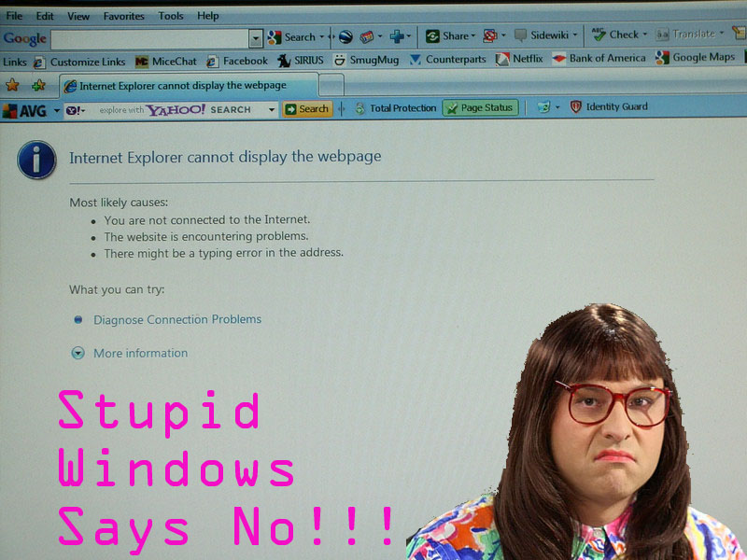Click the popup blocker icon
Screen dimensions: 747x560
489,35
